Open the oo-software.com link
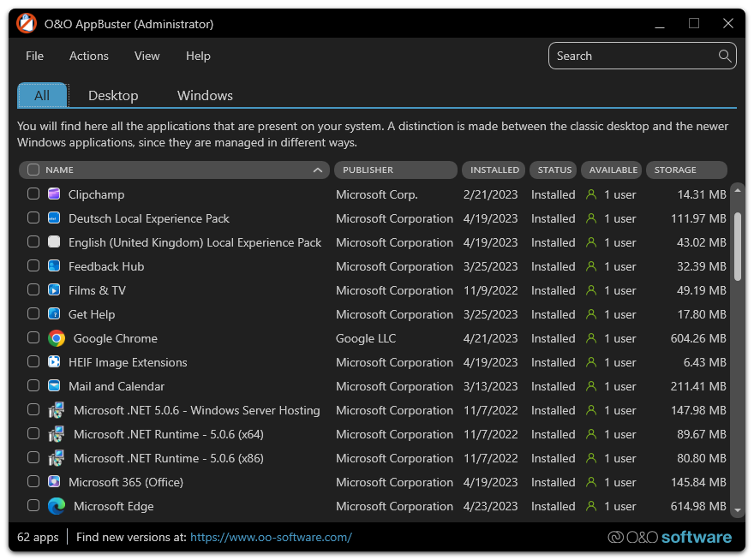This screenshot has width=754, height=560. coord(272,537)
